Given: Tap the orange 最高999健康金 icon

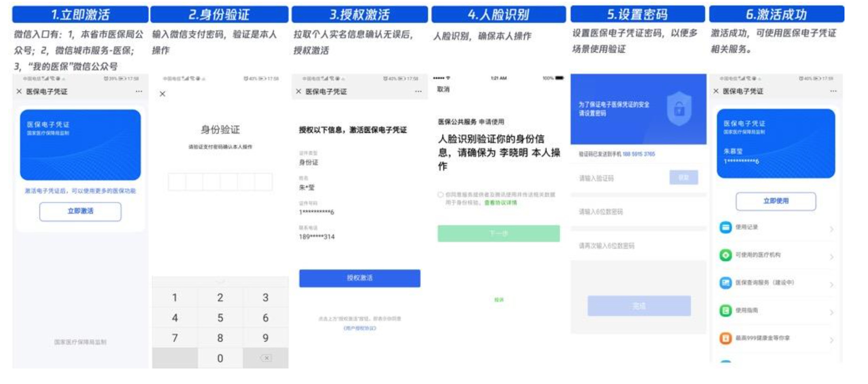Looking at the screenshot, I should click(x=726, y=338).
